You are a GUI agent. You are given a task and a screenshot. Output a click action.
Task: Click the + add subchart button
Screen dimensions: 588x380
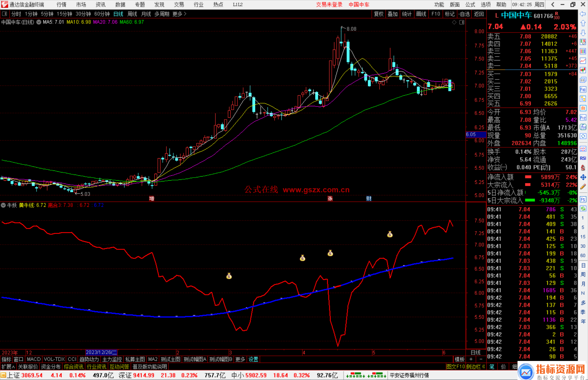click(x=471, y=360)
